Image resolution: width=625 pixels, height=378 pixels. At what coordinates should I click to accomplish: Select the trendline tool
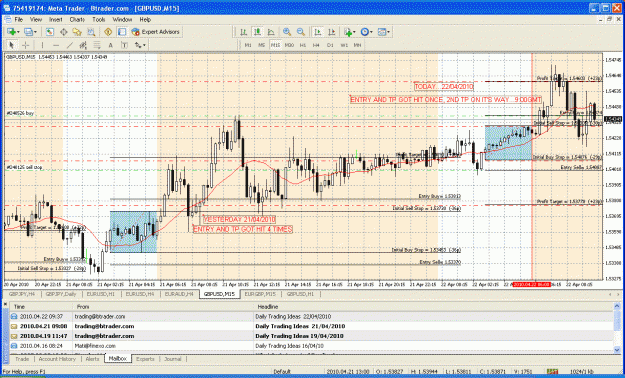pyautogui.click(x=69, y=45)
